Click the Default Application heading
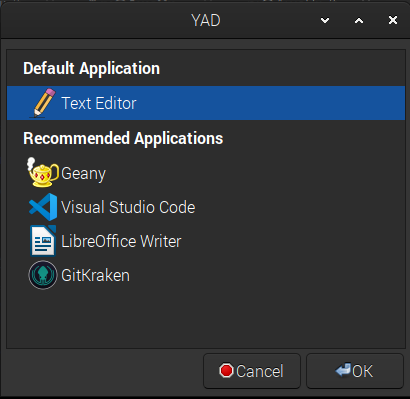The height and width of the screenshot is (399, 410). (x=91, y=69)
